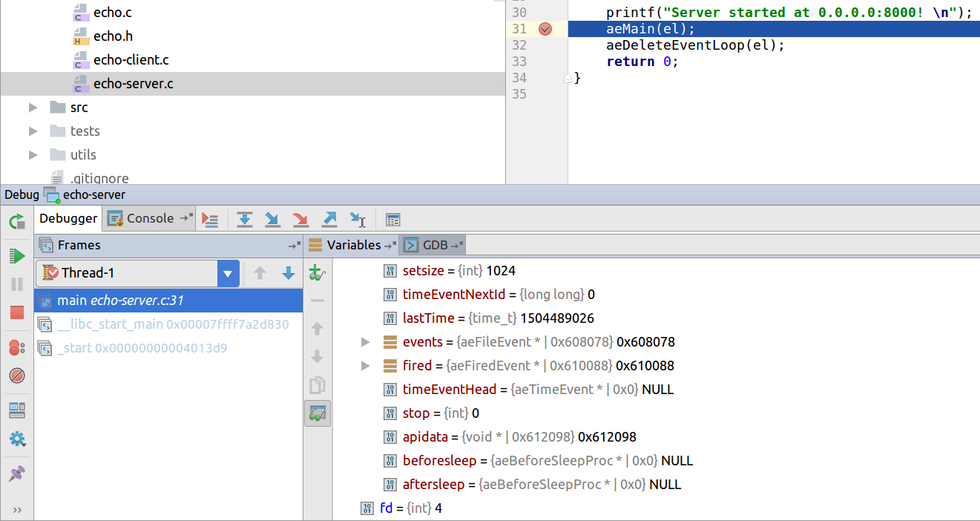Expand the fired variable
Screen dimensions: 980x521
[365, 366]
